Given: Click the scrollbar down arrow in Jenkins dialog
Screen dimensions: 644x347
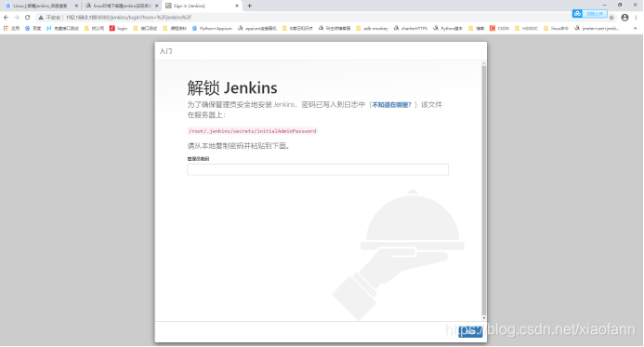Looking at the screenshot, I should click(484, 318).
